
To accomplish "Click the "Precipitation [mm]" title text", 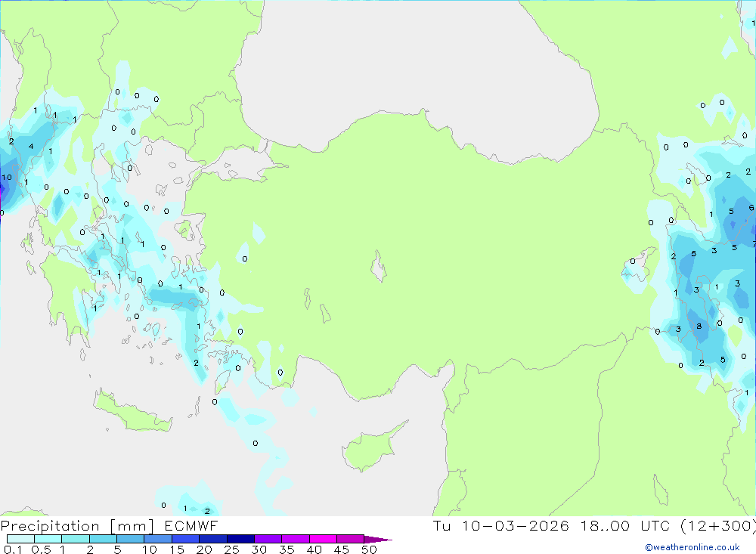I will click(x=77, y=526).
